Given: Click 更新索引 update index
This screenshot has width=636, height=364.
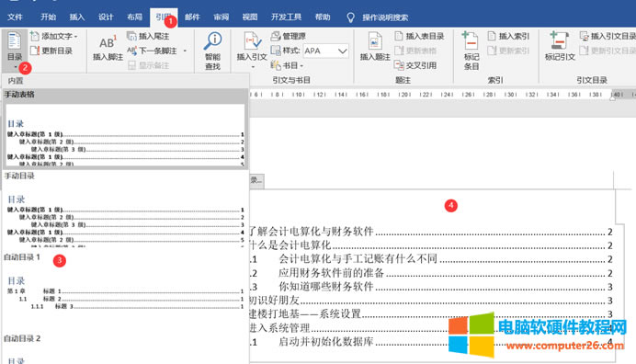Looking at the screenshot, I should [508, 51].
